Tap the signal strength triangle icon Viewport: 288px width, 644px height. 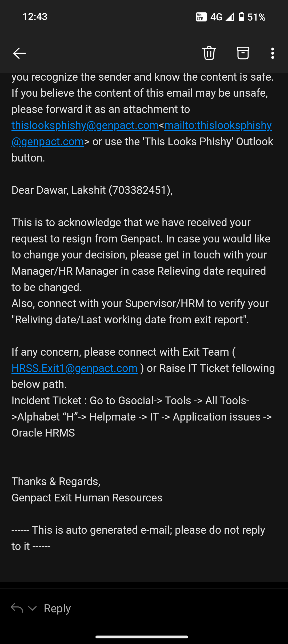point(229,17)
